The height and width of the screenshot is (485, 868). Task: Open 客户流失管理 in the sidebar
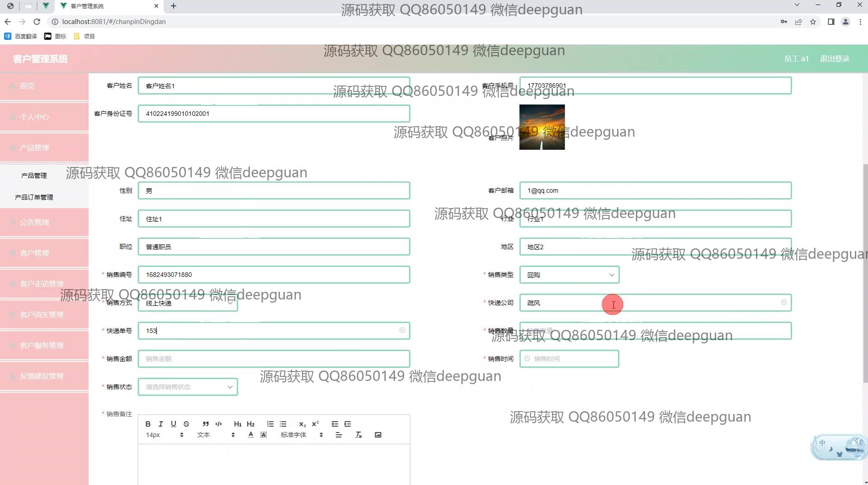44,314
